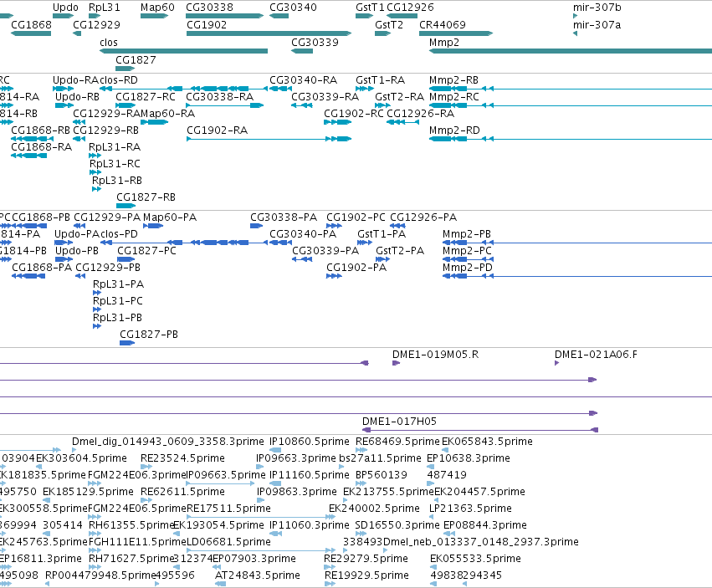The width and height of the screenshot is (712, 588).
Task: Select the AT24843.5prime EST label
Action: [258, 575]
